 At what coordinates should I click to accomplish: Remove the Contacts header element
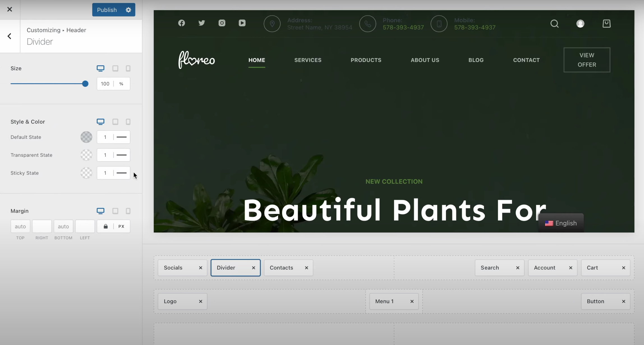[x=307, y=268]
